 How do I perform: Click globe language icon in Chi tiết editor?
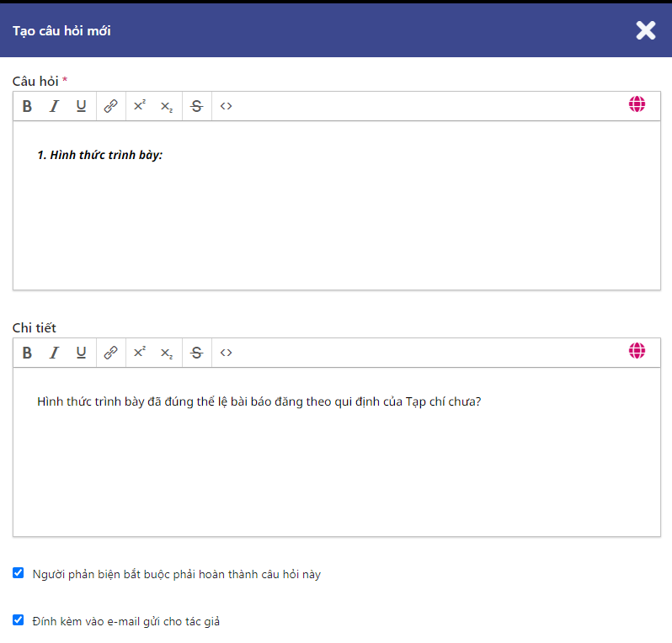tap(637, 351)
